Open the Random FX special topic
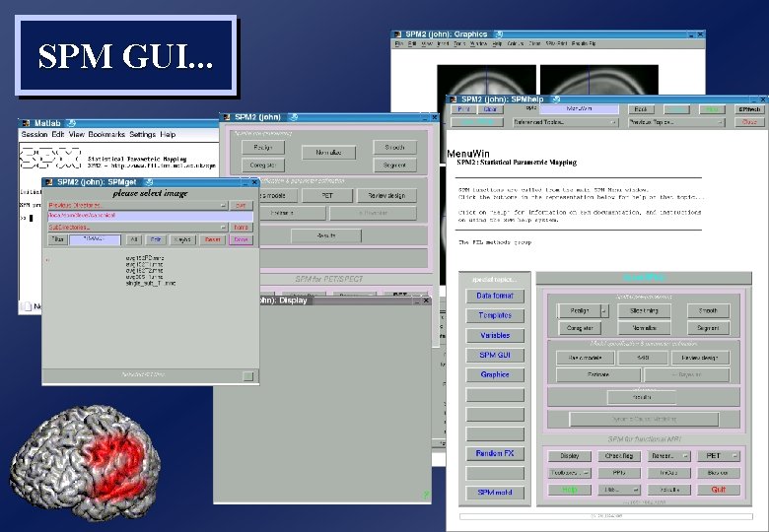 coord(495,453)
